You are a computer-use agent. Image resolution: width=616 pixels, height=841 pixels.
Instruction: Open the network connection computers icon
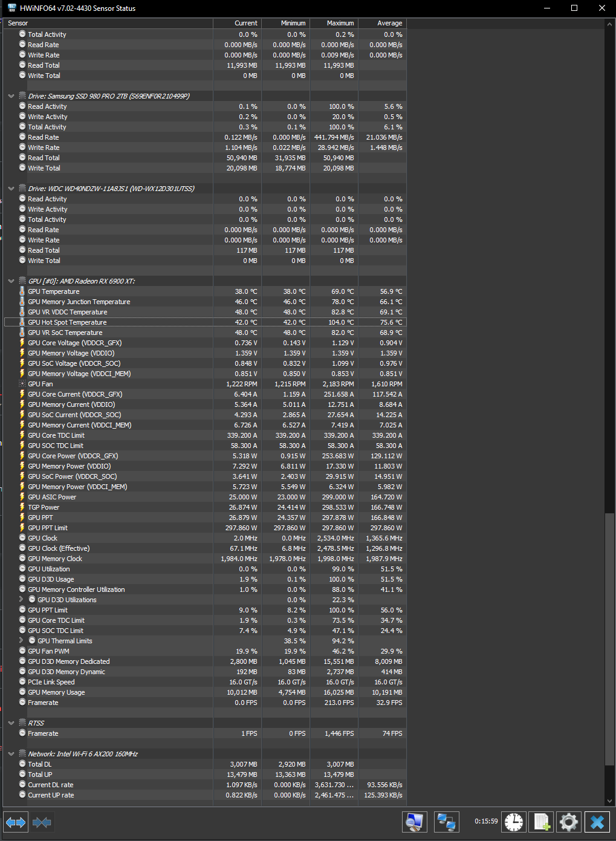coord(446,822)
